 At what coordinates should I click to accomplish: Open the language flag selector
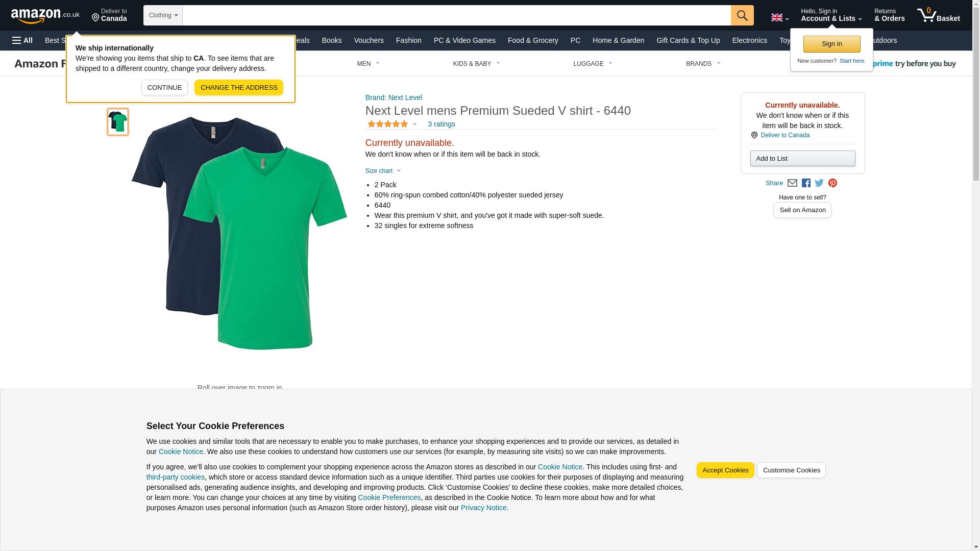(779, 17)
